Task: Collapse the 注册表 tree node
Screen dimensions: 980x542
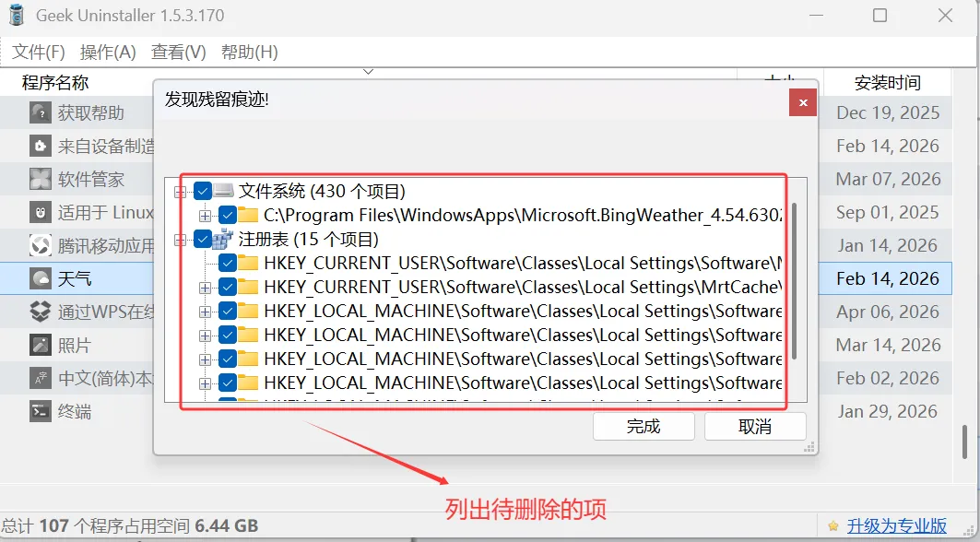Action: click(180, 240)
